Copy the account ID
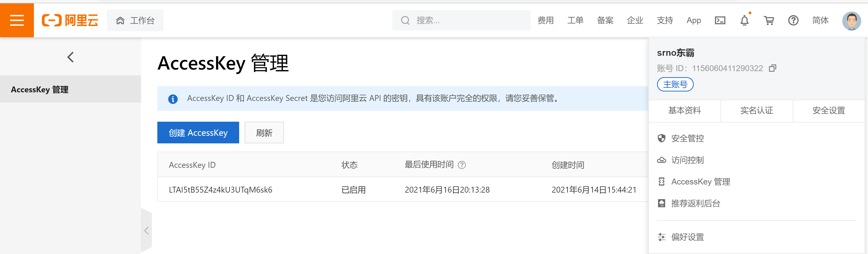This screenshot has width=868, height=254. click(773, 68)
